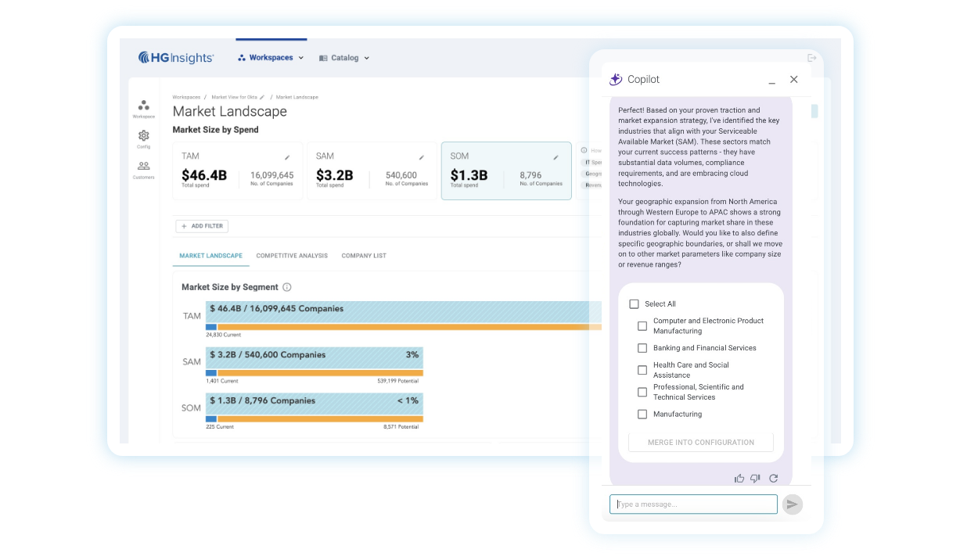Image resolution: width=960 pixels, height=560 pixels.
Task: Open the Catalog menu
Action: 344,58
